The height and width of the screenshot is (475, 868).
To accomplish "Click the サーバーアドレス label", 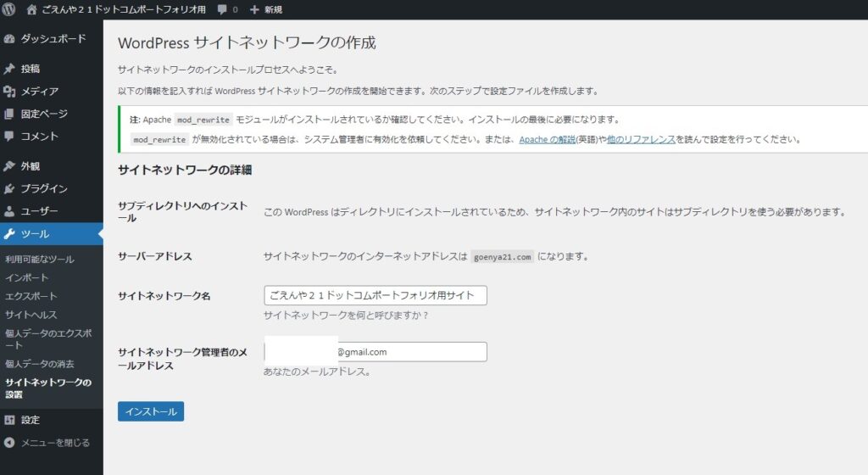I will (155, 256).
